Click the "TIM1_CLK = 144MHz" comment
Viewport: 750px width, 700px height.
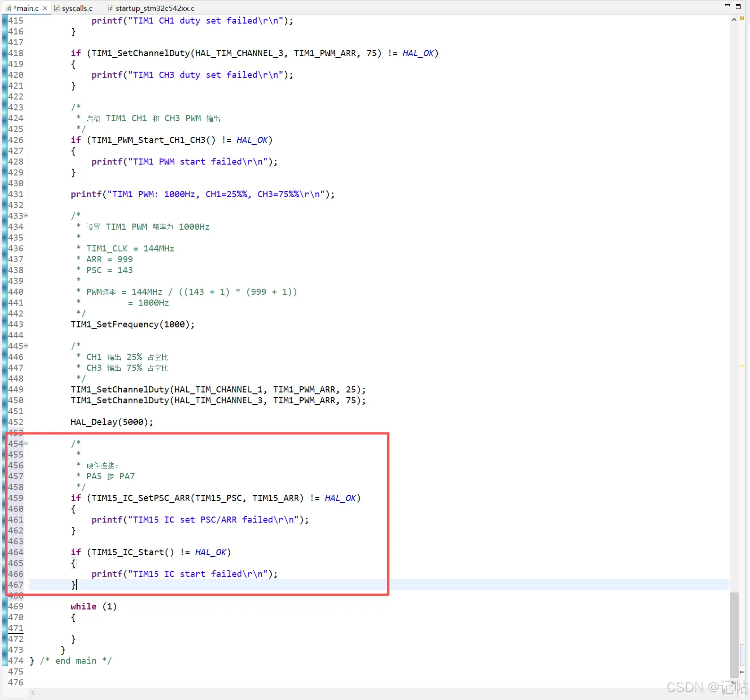tap(130, 249)
